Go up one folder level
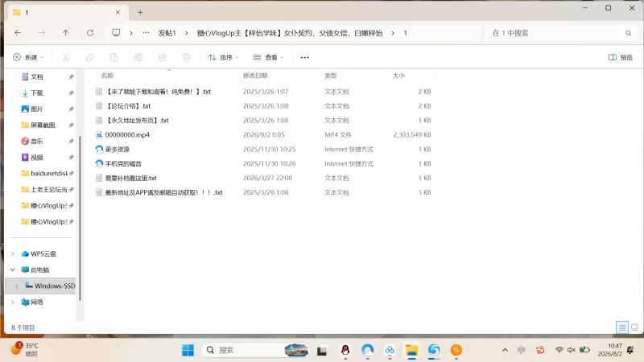Screen dimensions: 644x362 pos(66,33)
